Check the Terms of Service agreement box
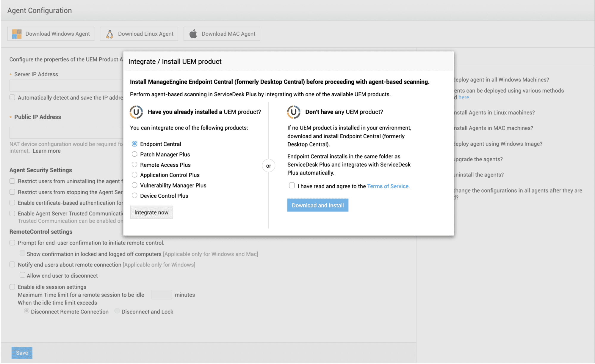This screenshot has width=595, height=364. coord(292,186)
